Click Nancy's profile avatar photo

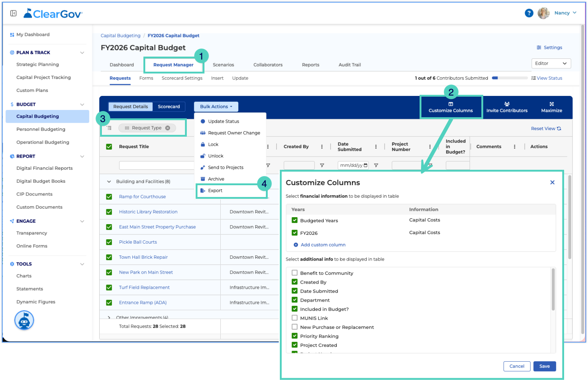tap(543, 13)
